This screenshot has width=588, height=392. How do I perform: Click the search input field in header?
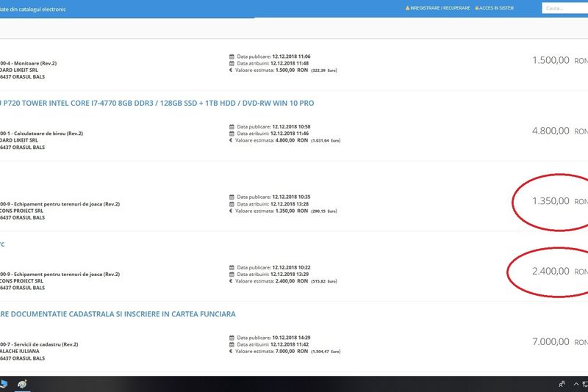coord(563,8)
